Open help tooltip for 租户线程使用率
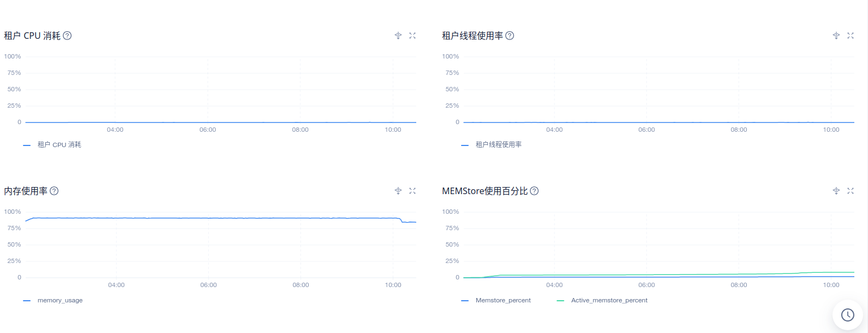868x333 pixels. pos(510,36)
